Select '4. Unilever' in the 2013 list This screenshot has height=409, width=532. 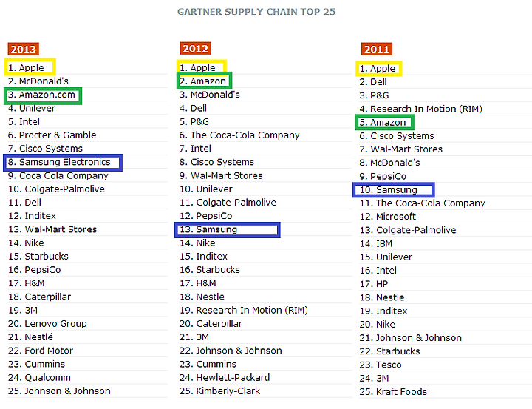click(32, 109)
